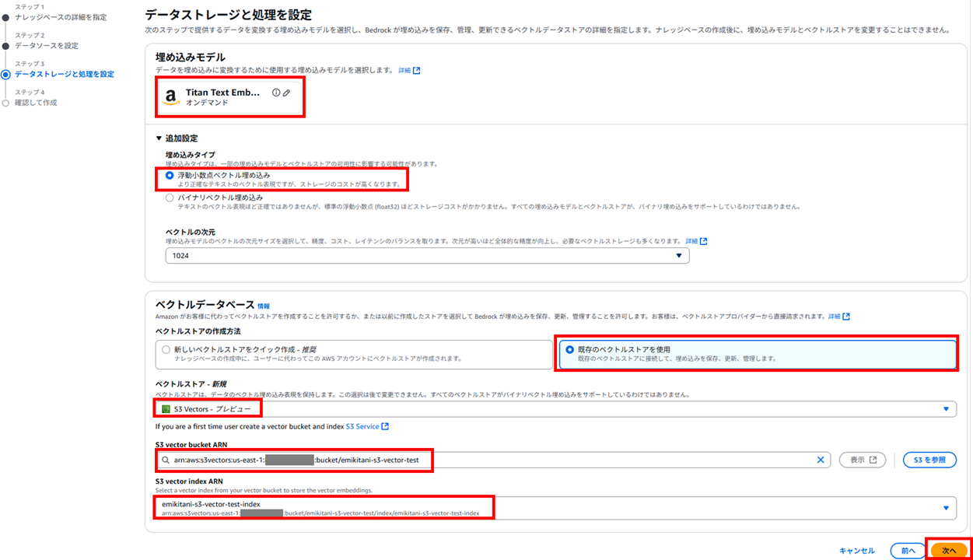
Task: Click the pencil edit icon for the embedding model
Action: pyautogui.click(x=286, y=93)
